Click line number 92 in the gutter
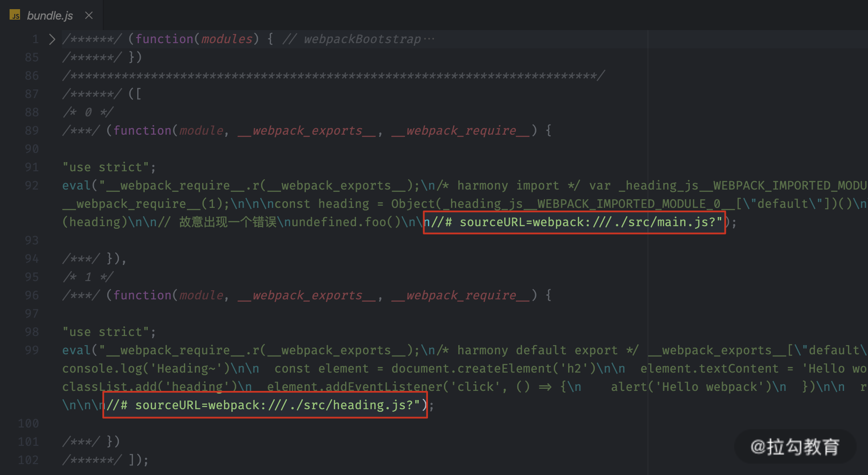The width and height of the screenshot is (868, 475). (x=31, y=186)
